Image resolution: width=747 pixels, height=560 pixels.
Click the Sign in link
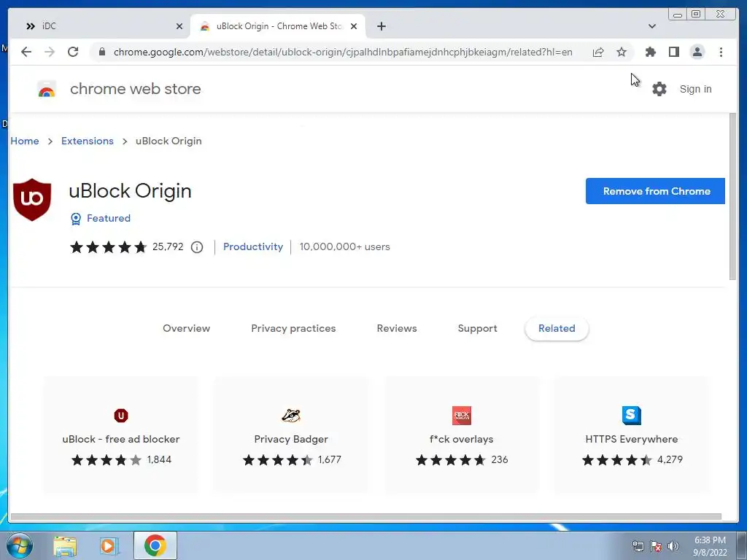click(695, 89)
